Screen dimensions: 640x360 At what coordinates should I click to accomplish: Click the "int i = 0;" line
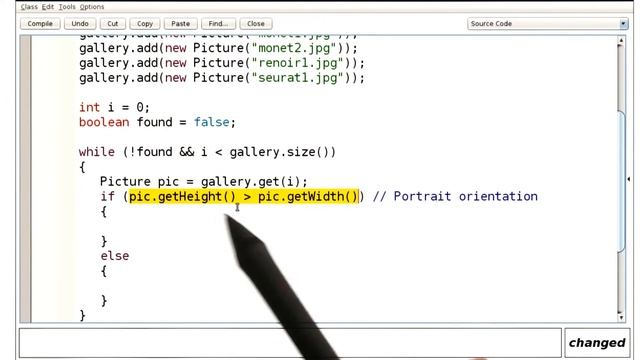coord(114,107)
